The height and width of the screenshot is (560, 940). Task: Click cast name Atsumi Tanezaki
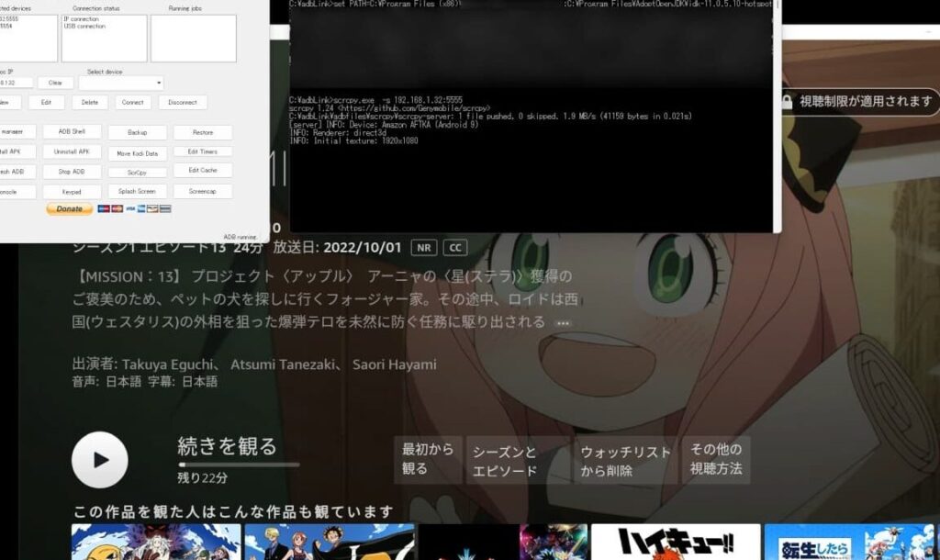[x=283, y=364]
